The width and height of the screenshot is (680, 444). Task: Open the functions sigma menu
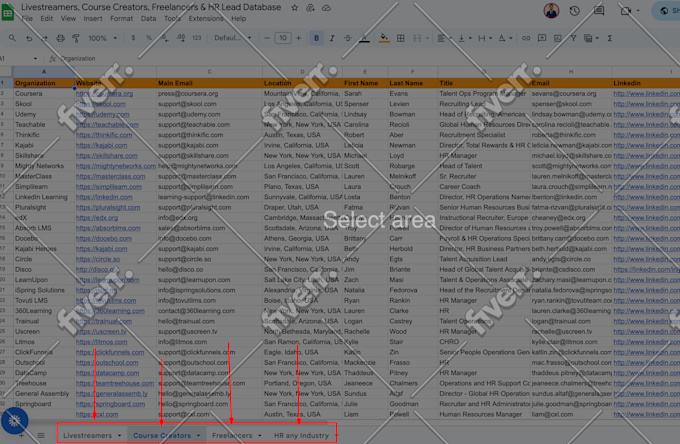[610, 38]
